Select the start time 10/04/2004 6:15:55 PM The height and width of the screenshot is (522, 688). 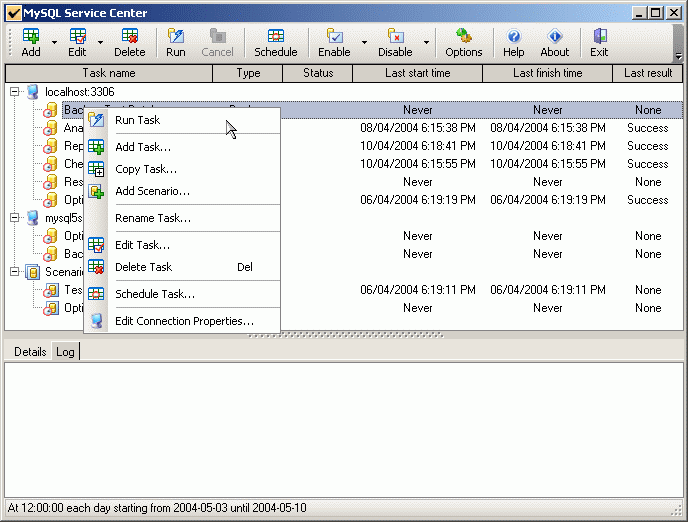pos(418,164)
